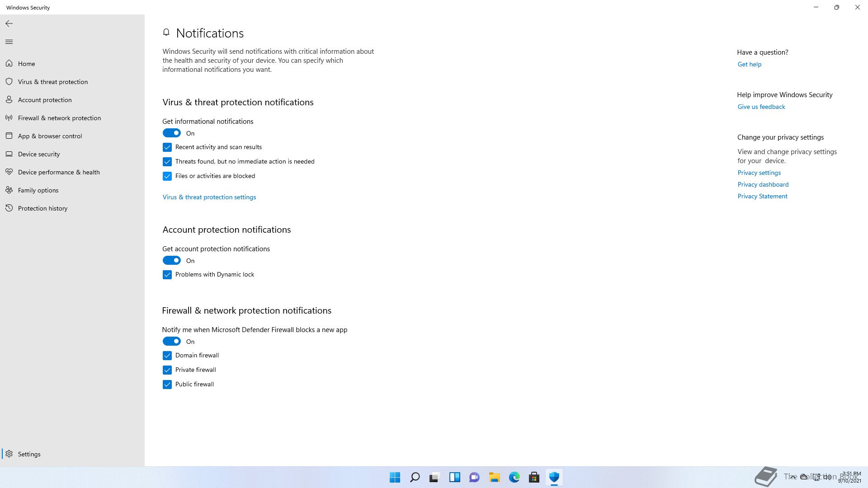
Task: Click the volume speaker tray icon
Action: point(827,477)
